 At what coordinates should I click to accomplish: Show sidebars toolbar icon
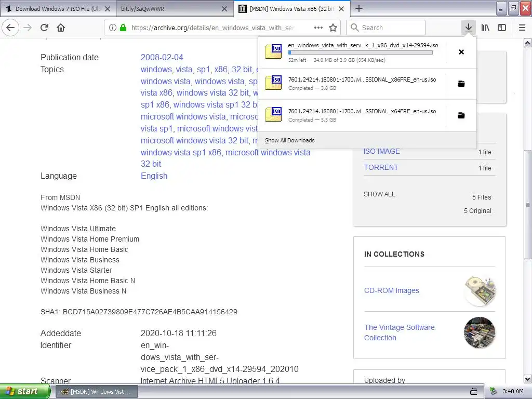(502, 28)
